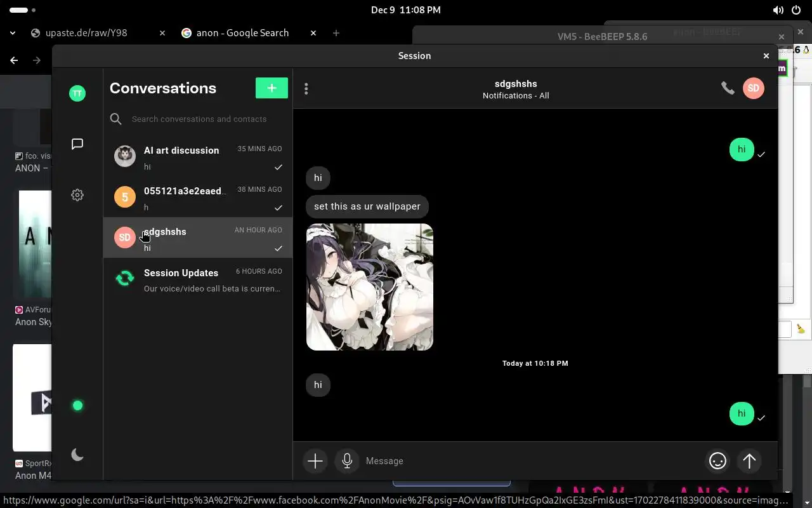Send the message with up arrow button
The width and height of the screenshot is (812, 508).
[749, 461]
